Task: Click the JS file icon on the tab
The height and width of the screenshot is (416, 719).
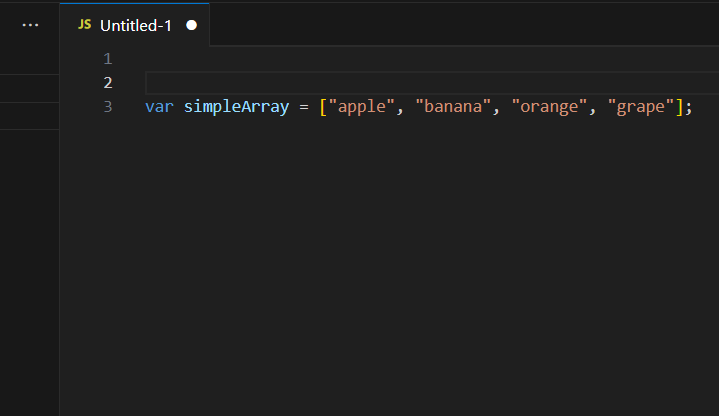Action: coord(84,25)
